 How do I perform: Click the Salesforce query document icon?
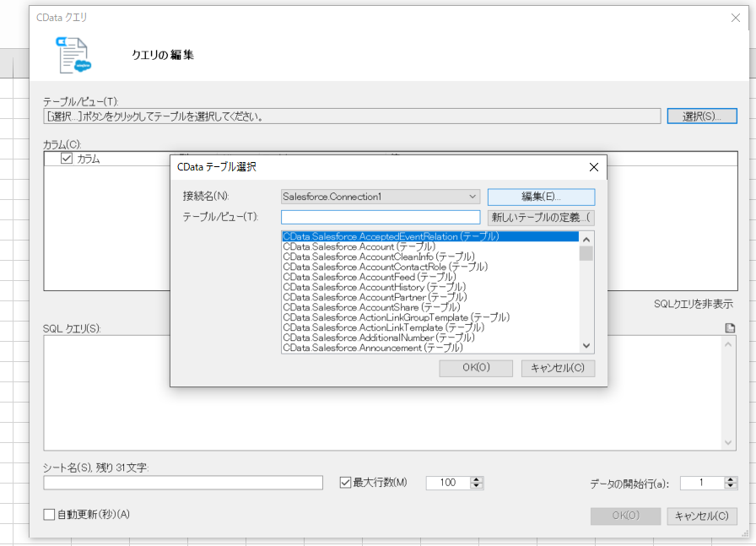[x=73, y=56]
